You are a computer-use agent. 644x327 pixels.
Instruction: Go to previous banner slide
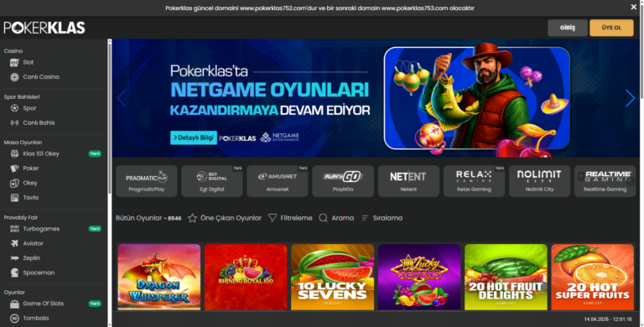point(122,98)
